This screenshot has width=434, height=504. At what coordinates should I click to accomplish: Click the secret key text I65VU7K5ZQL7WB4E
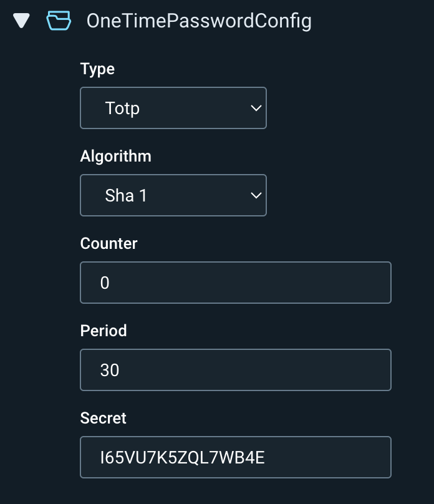point(182,458)
